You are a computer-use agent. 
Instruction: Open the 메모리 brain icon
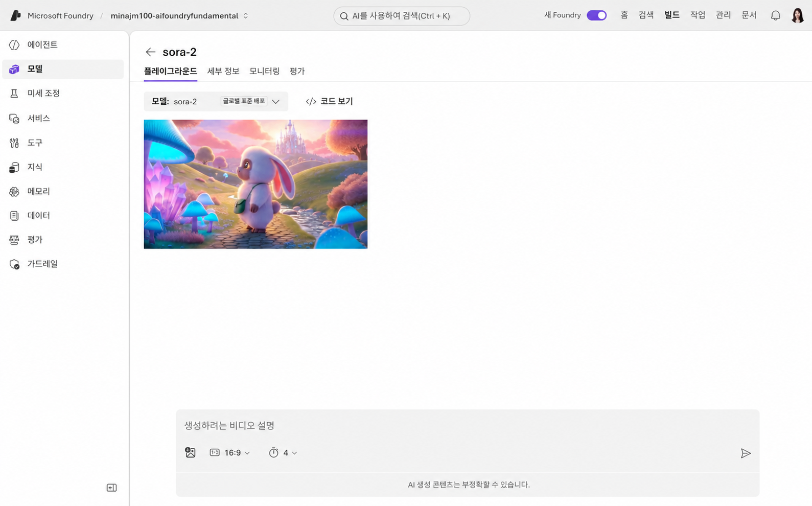tap(14, 192)
